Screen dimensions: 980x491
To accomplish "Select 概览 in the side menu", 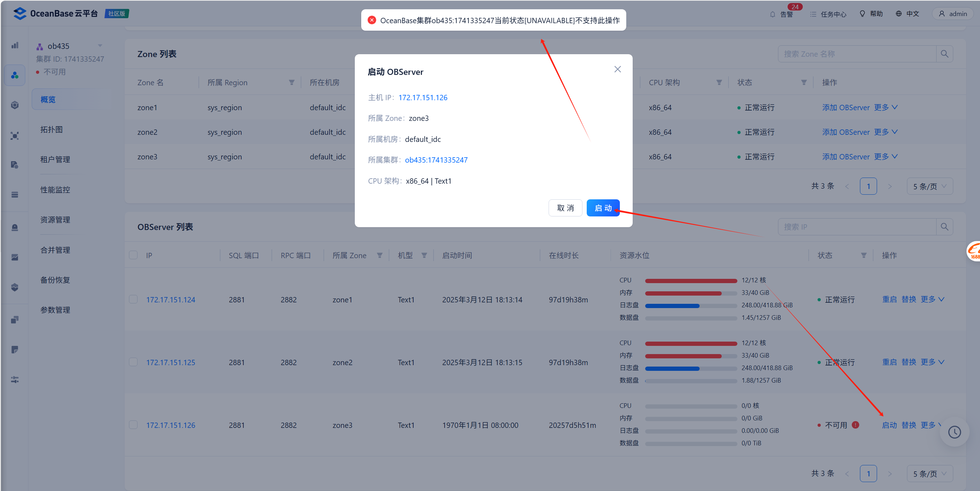I will click(x=48, y=100).
